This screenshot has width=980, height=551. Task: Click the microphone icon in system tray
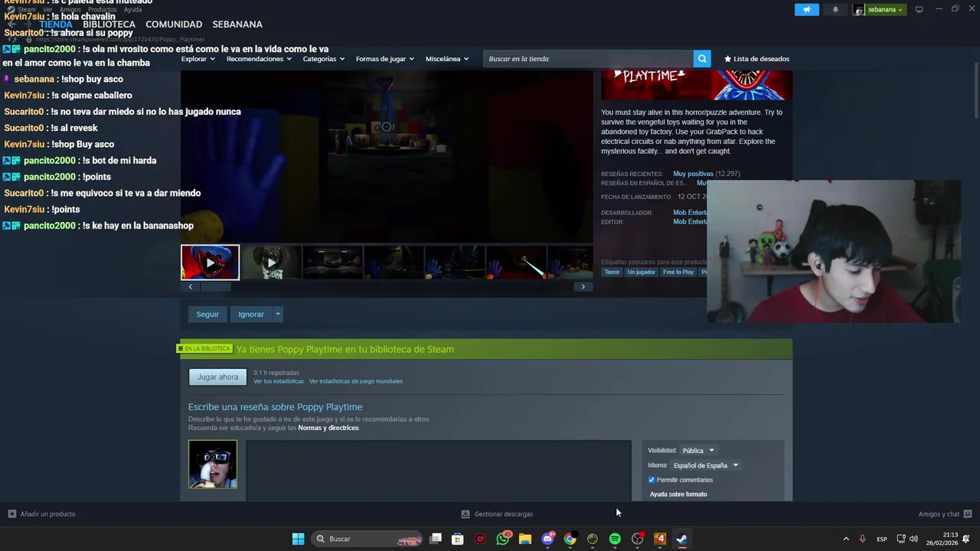[x=862, y=539]
